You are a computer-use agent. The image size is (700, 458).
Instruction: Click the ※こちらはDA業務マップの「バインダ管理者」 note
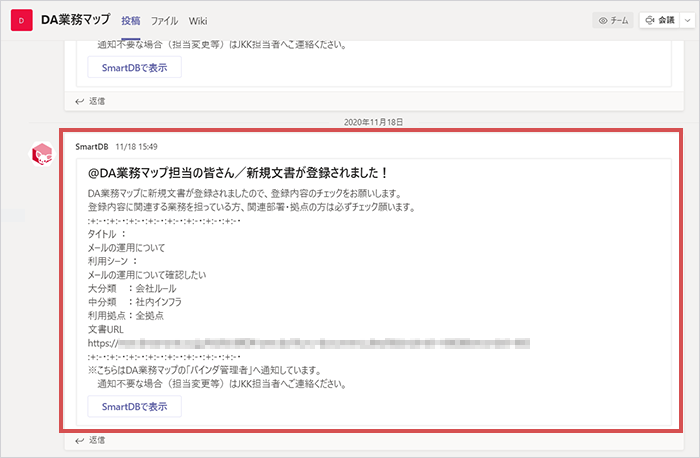pyautogui.click(x=205, y=370)
